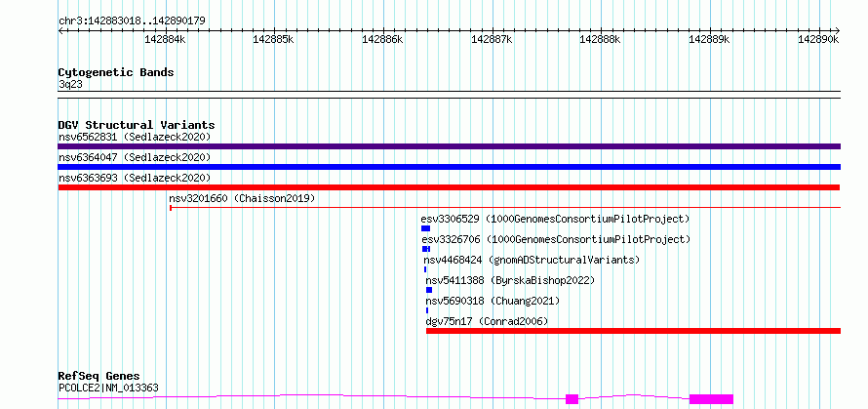Screen dimensions: 868x409
Task: Click the PCOLCE2 intron line
Action: [x=310, y=395]
